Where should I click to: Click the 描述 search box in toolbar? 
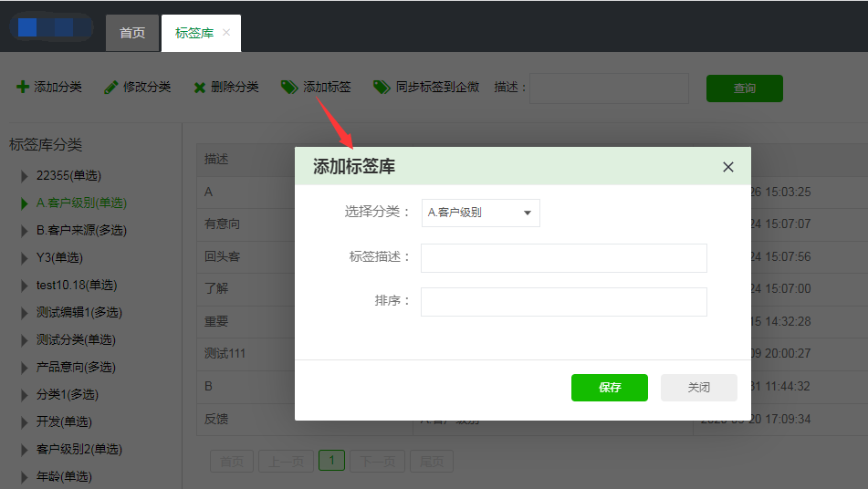[609, 88]
